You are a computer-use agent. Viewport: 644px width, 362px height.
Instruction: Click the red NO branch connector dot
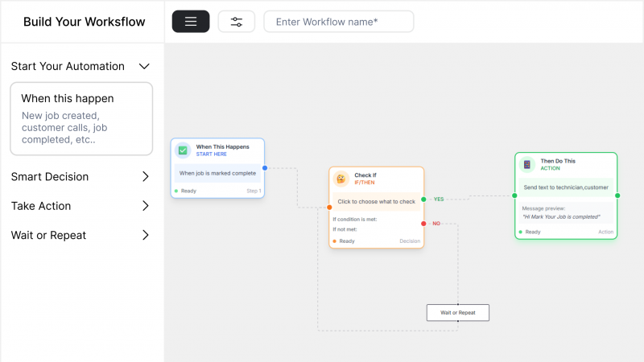point(423,223)
